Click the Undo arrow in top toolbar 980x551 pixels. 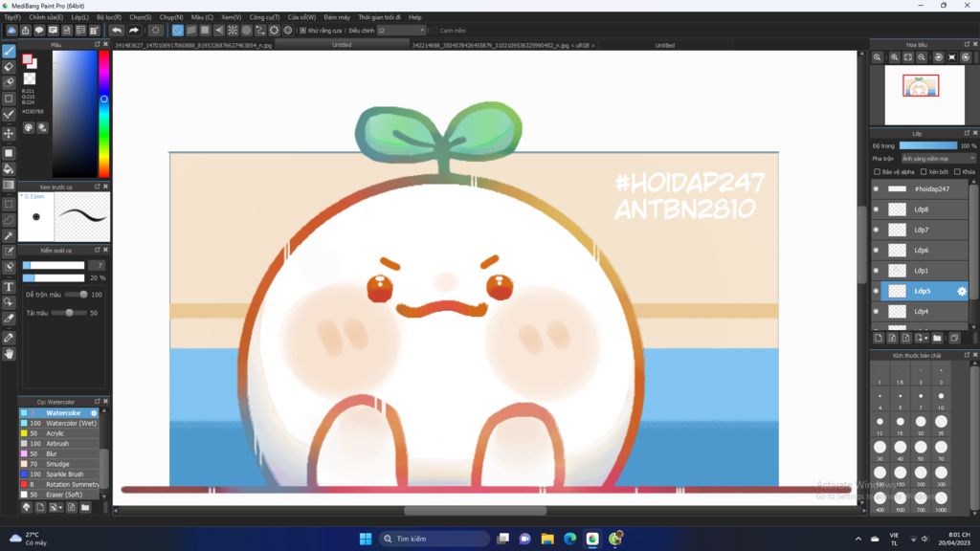[x=117, y=31]
